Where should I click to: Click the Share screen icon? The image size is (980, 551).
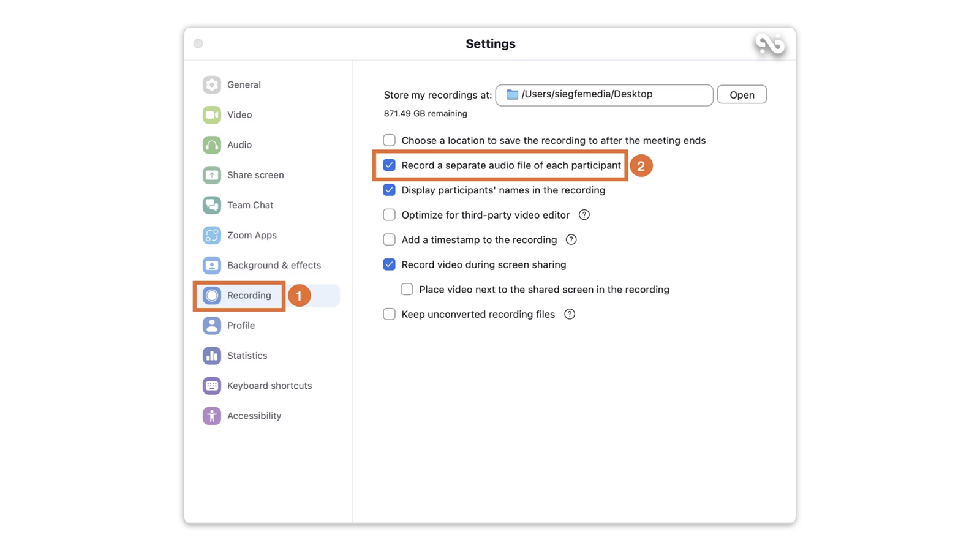pyautogui.click(x=212, y=175)
